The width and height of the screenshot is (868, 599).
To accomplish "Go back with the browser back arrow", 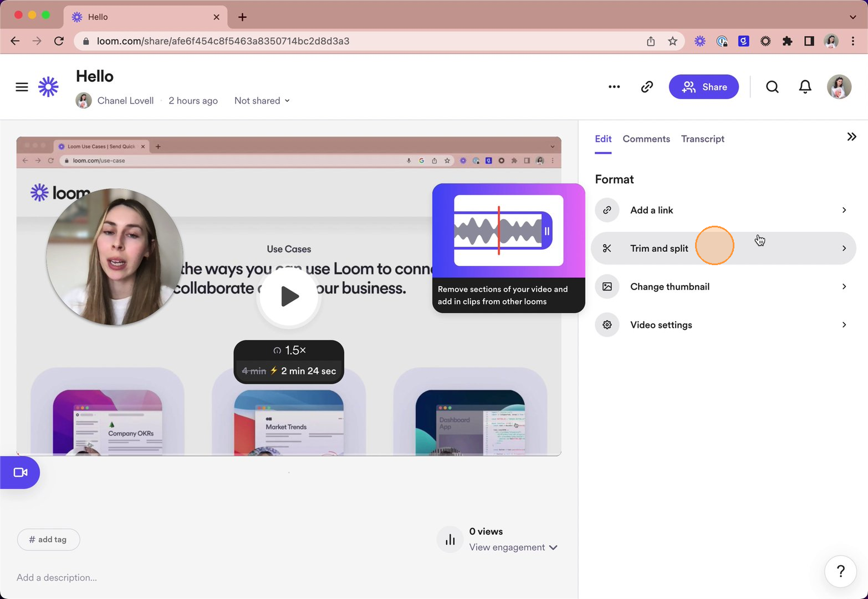I will pos(15,41).
